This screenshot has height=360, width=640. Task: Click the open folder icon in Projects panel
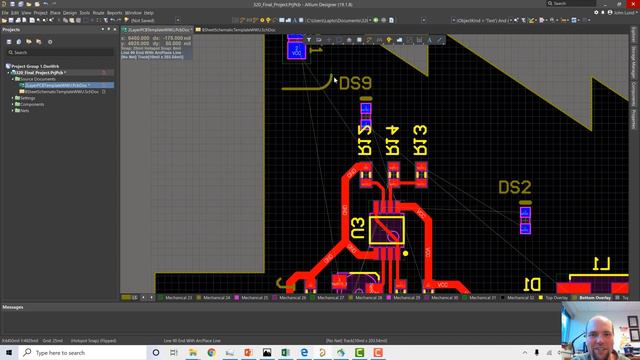tap(29, 42)
